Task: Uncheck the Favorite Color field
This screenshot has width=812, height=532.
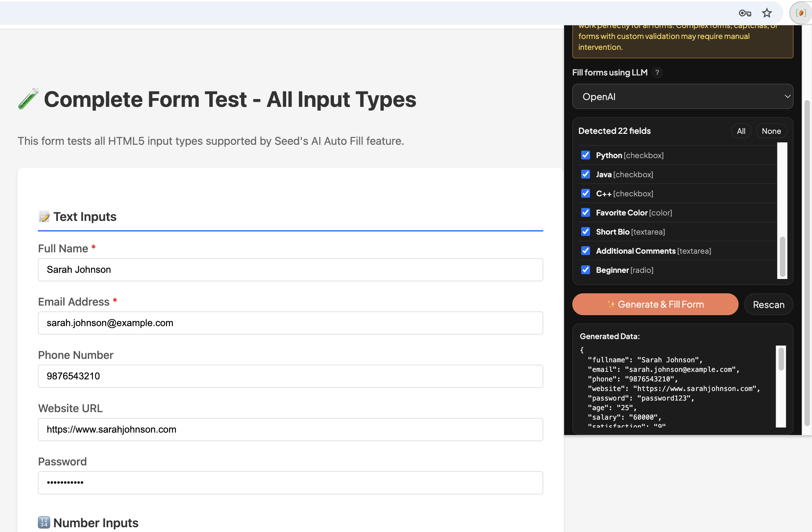Action: click(x=586, y=212)
